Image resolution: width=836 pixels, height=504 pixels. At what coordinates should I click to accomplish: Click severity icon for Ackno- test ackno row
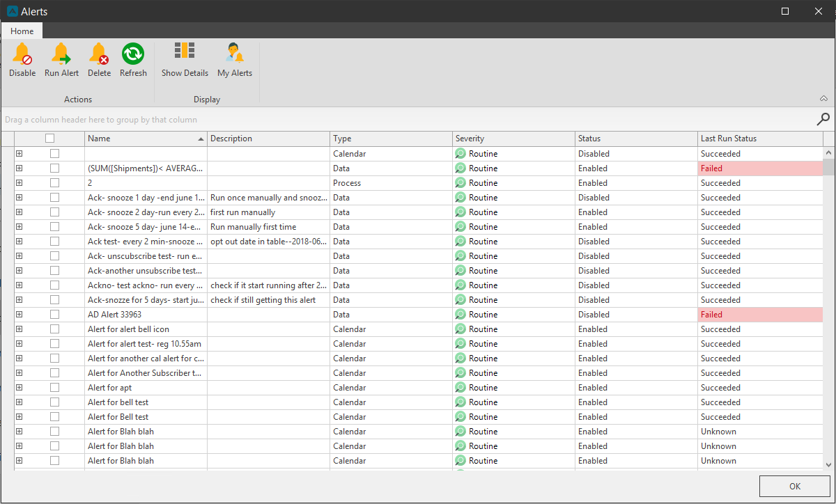460,285
